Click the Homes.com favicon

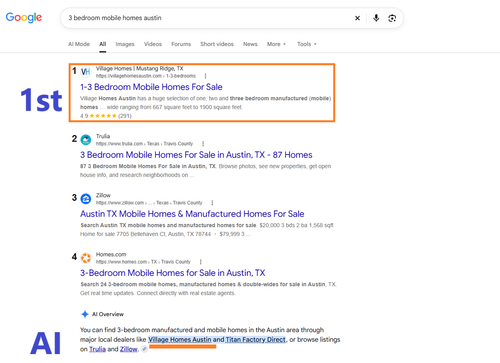pyautogui.click(x=86, y=258)
